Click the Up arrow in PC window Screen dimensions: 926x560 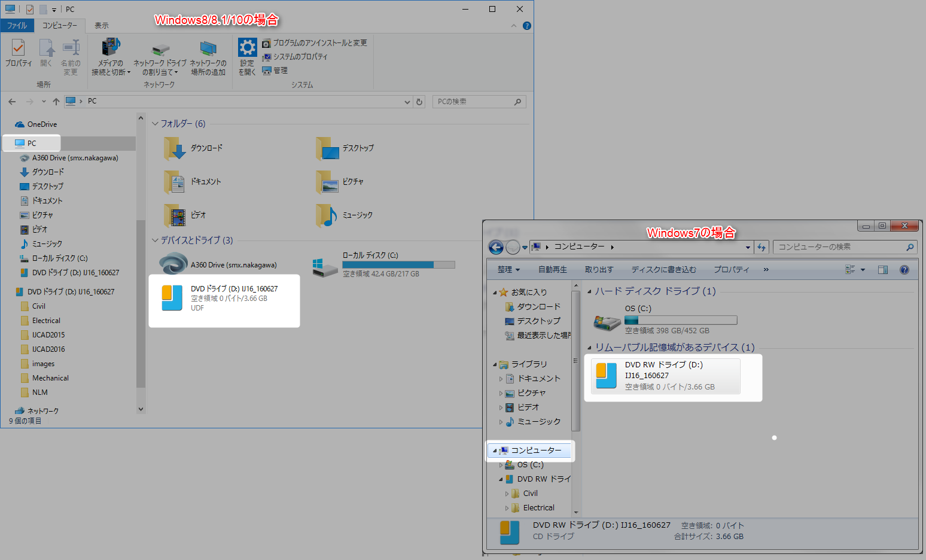click(x=56, y=102)
